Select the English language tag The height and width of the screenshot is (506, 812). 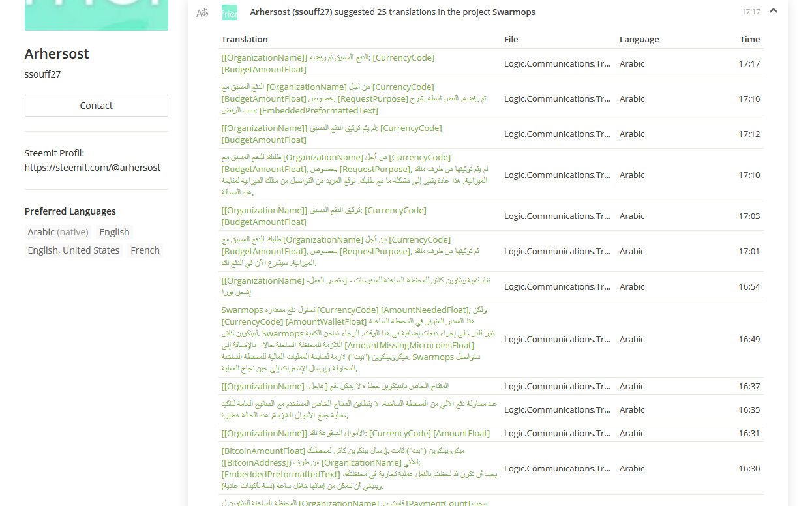point(114,232)
